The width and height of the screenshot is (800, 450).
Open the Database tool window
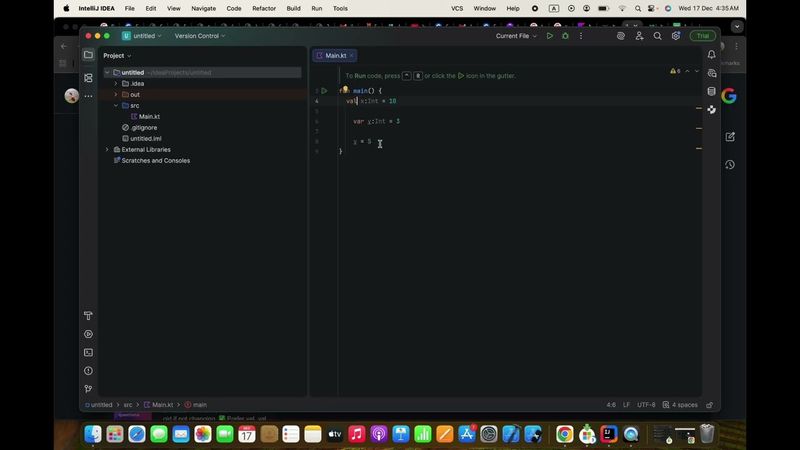[711, 91]
